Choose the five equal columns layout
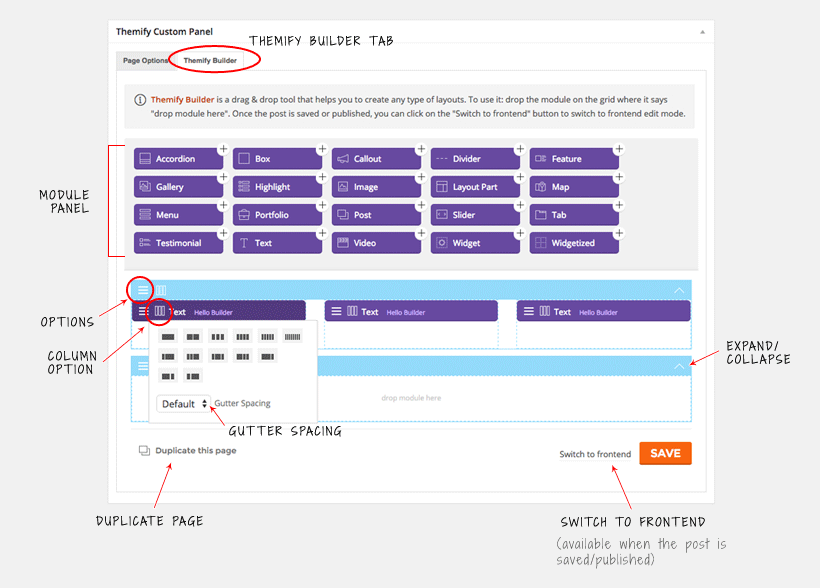This screenshot has height=588, width=820. coord(268,337)
